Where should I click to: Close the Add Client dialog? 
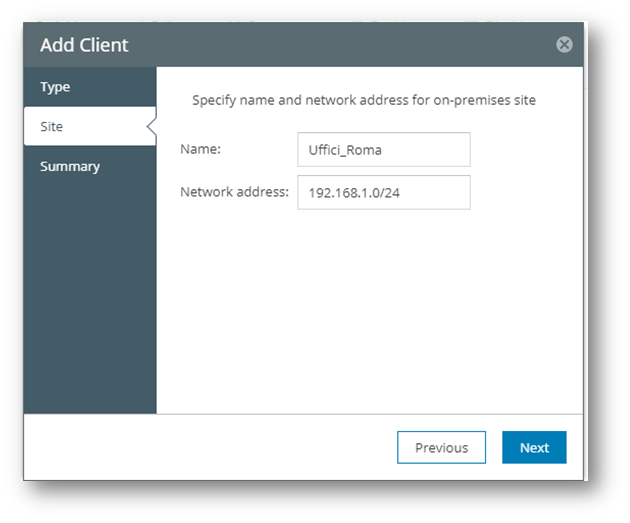click(x=564, y=45)
